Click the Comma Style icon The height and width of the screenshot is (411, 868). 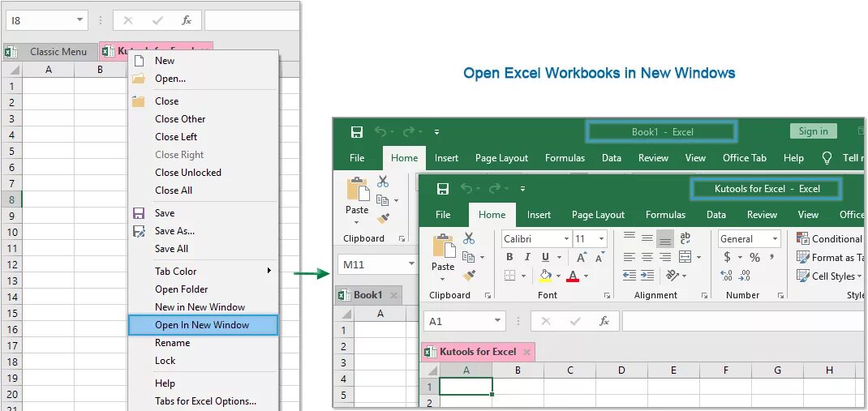pyautogui.click(x=771, y=257)
